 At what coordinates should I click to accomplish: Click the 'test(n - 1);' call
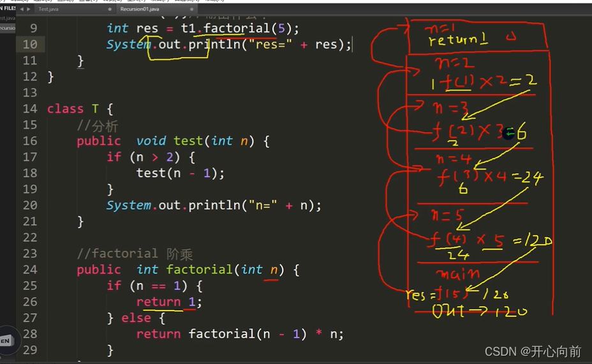pyautogui.click(x=181, y=173)
